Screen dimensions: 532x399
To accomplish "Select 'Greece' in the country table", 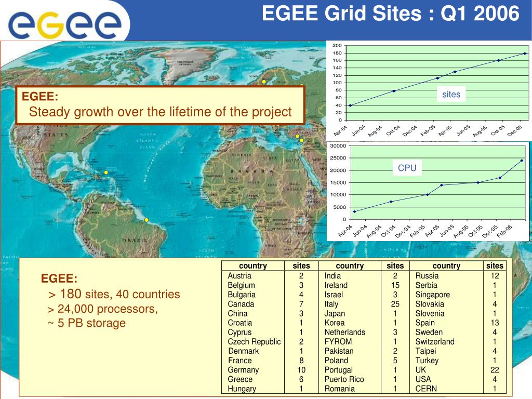I will click(240, 379).
